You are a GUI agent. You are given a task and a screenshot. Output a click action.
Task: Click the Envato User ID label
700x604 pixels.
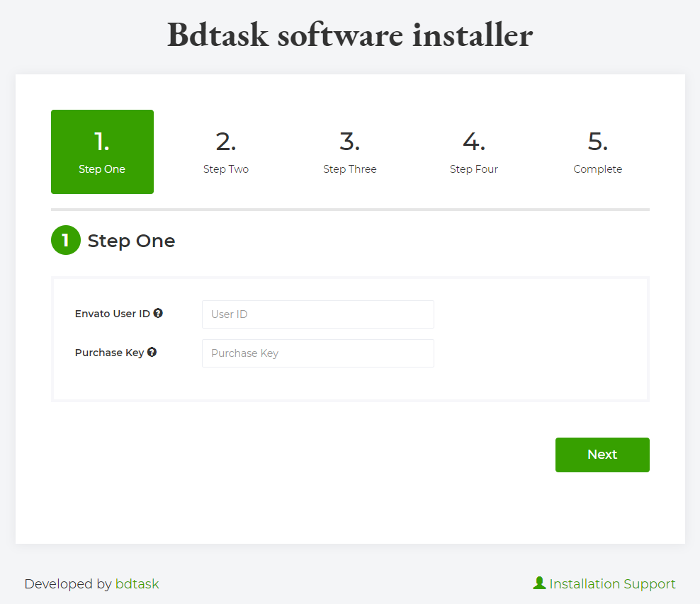click(x=112, y=314)
